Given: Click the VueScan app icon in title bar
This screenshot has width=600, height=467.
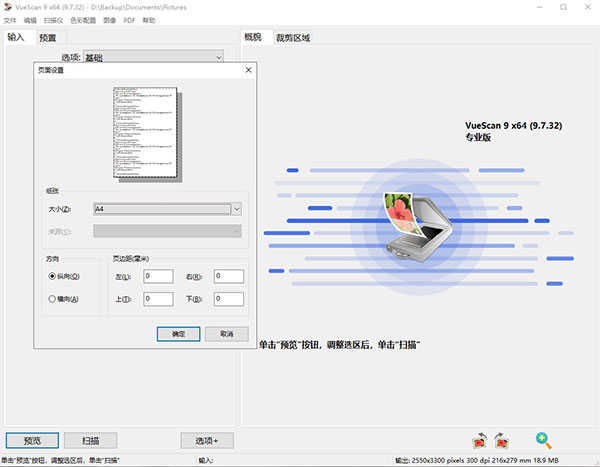Looking at the screenshot, I should (x=7, y=7).
